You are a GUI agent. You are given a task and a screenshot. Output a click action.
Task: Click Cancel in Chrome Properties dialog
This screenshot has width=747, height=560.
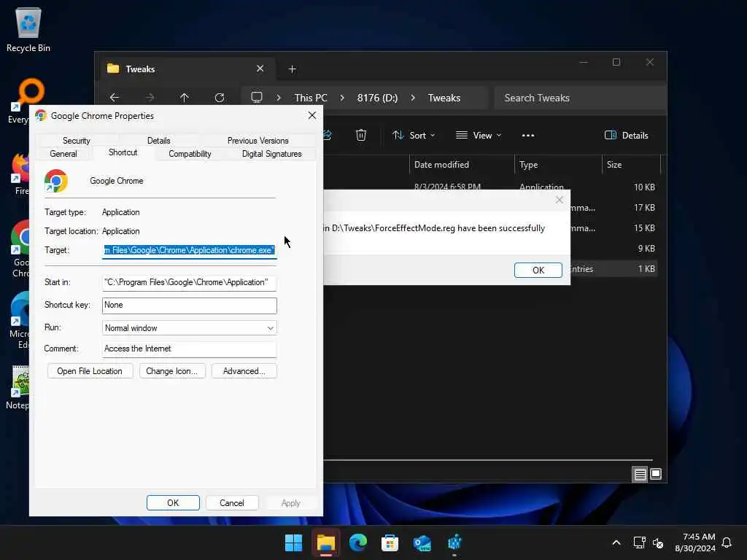click(231, 503)
